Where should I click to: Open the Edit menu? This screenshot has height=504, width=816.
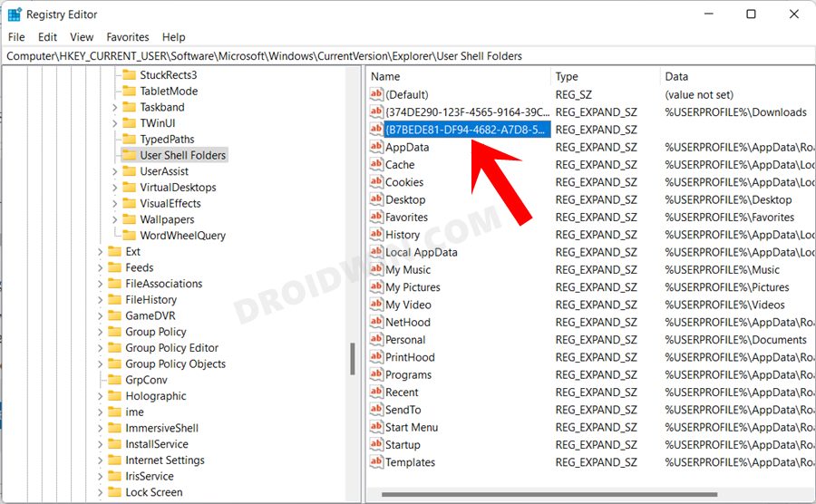pos(47,37)
